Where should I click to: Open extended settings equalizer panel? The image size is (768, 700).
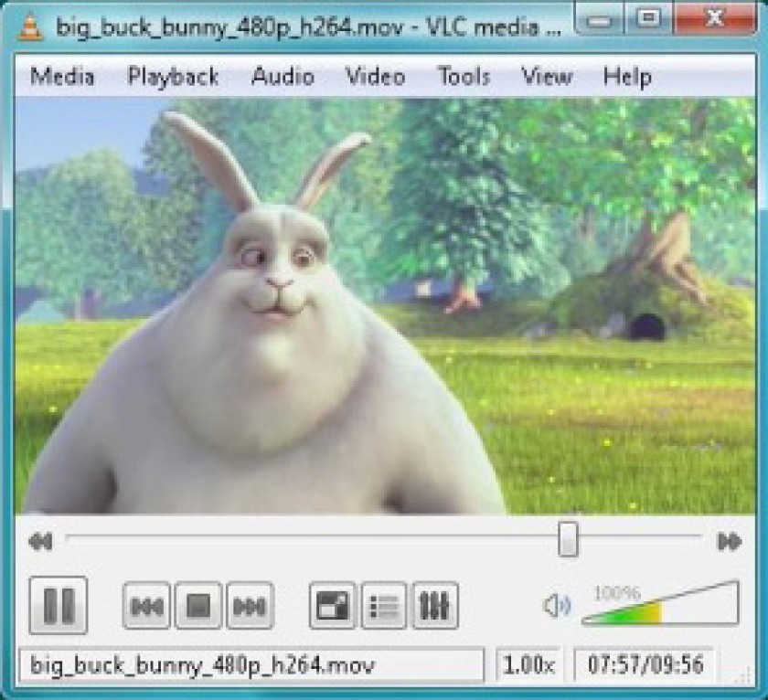point(435,606)
